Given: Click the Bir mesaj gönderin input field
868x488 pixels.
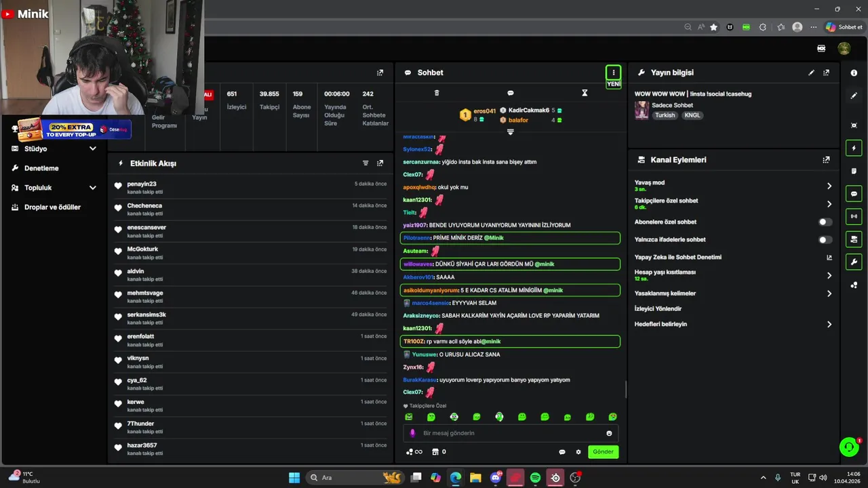Looking at the screenshot, I should [510, 433].
